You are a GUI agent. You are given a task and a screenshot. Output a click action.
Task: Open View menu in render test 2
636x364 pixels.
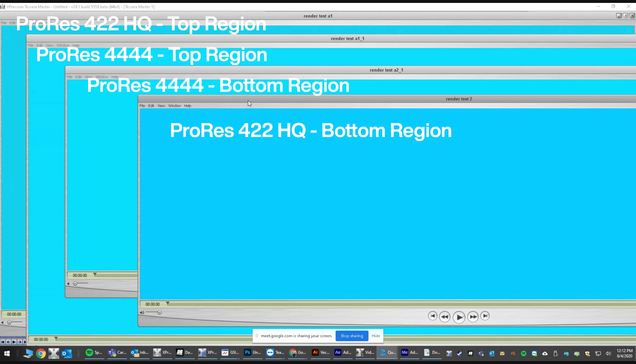[161, 106]
